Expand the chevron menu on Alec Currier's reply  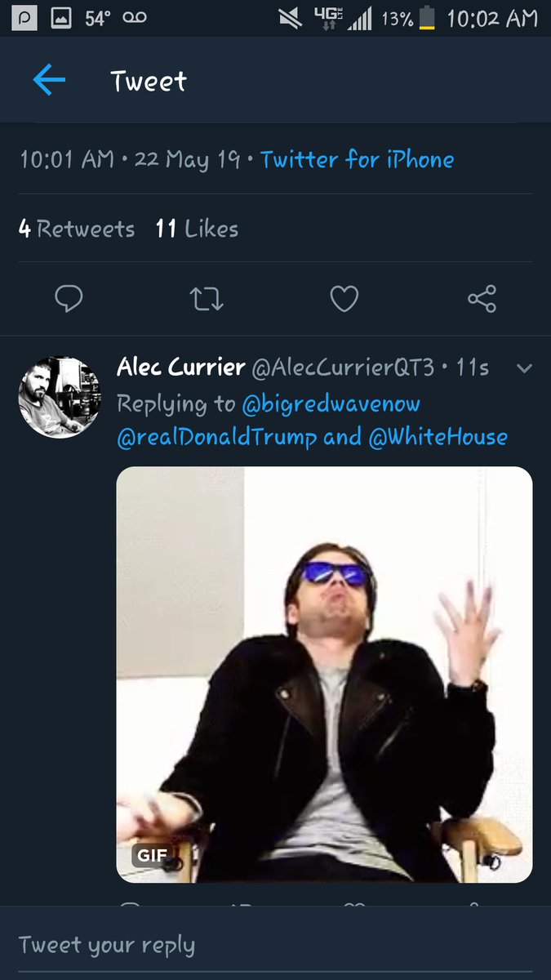[x=524, y=369]
